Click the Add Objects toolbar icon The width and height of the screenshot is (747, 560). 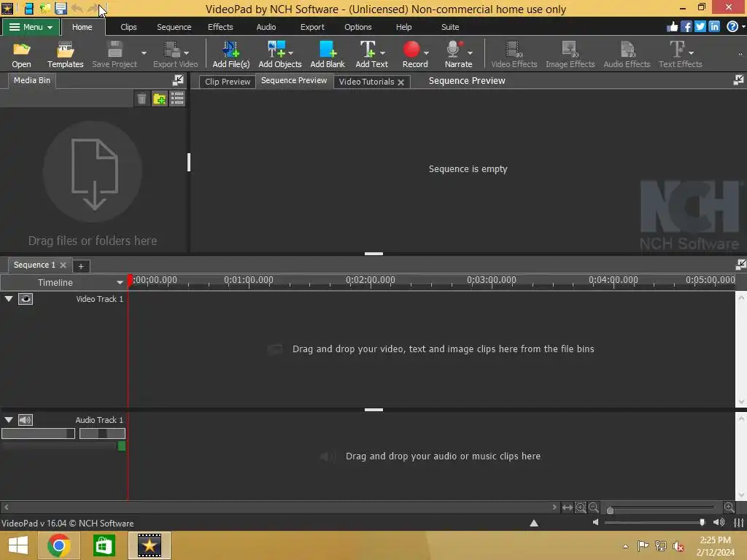276,49
